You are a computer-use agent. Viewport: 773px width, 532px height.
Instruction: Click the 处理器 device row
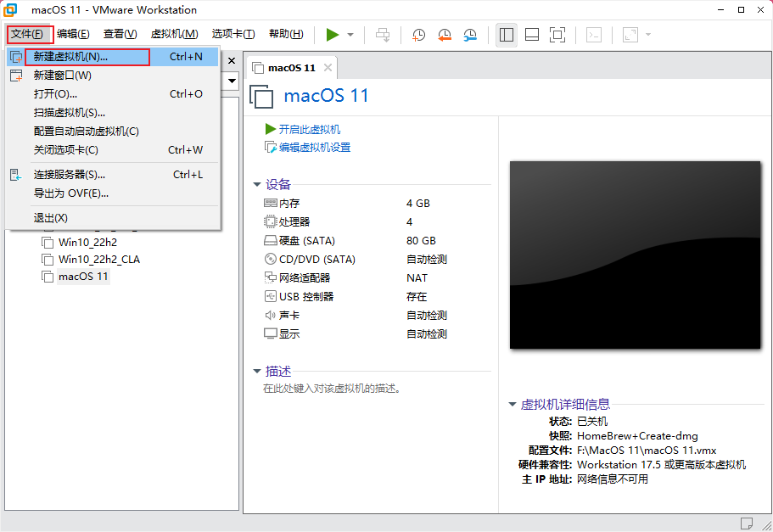pyautogui.click(x=377, y=222)
